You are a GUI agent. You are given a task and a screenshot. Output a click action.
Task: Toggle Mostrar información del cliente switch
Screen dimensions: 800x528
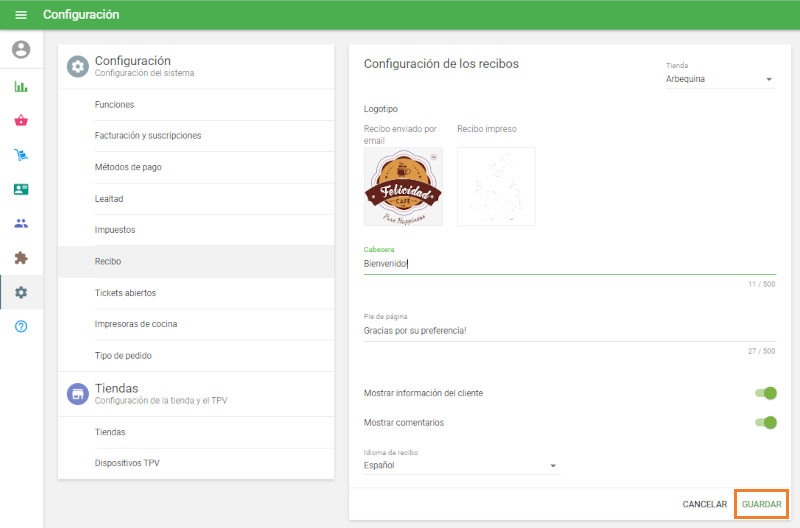765,393
